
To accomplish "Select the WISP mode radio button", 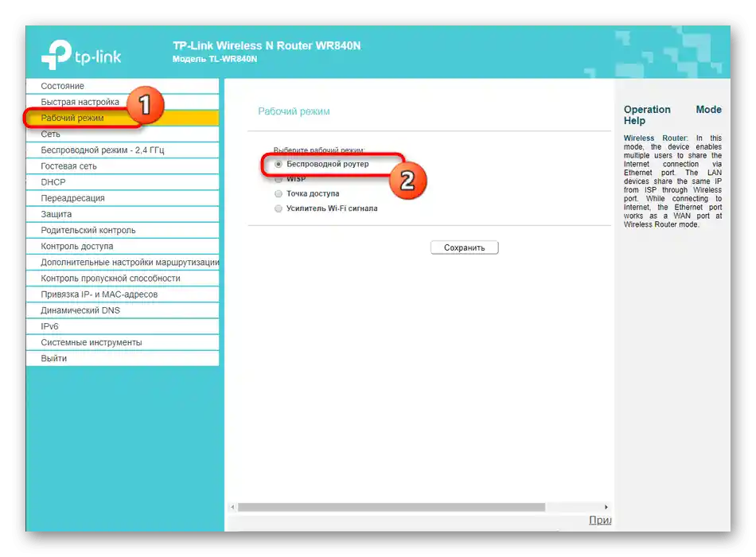I will (x=279, y=179).
